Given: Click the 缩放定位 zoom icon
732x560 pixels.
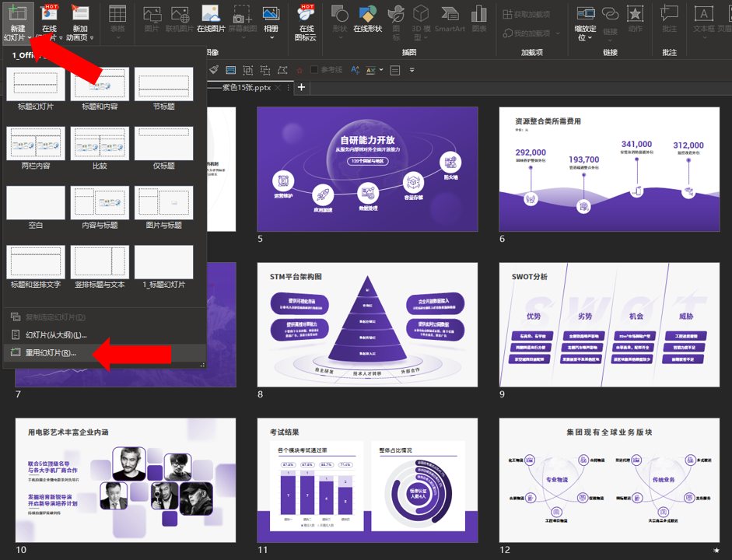Looking at the screenshot, I should (x=586, y=23).
